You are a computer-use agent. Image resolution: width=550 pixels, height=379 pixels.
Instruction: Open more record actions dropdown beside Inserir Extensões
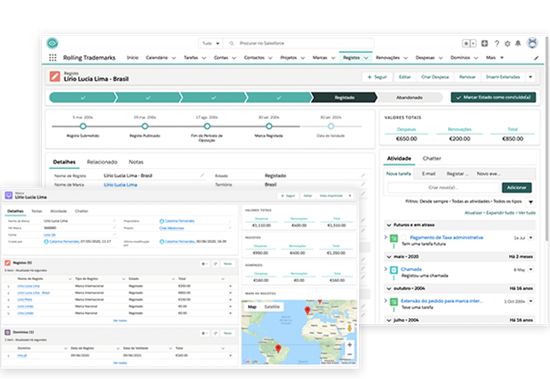530,77
